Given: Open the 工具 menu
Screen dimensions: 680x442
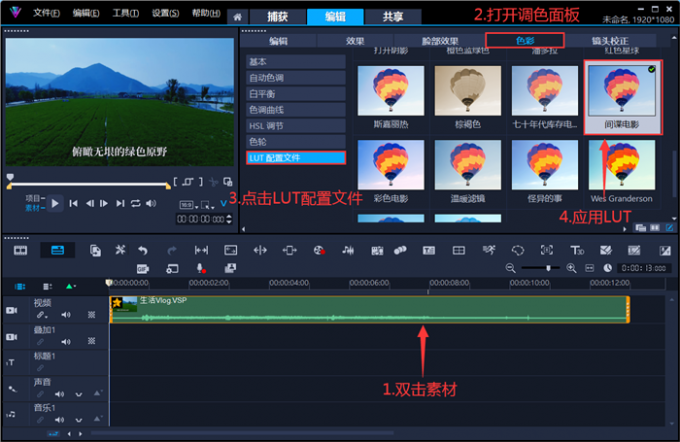Looking at the screenshot, I should 126,13.
